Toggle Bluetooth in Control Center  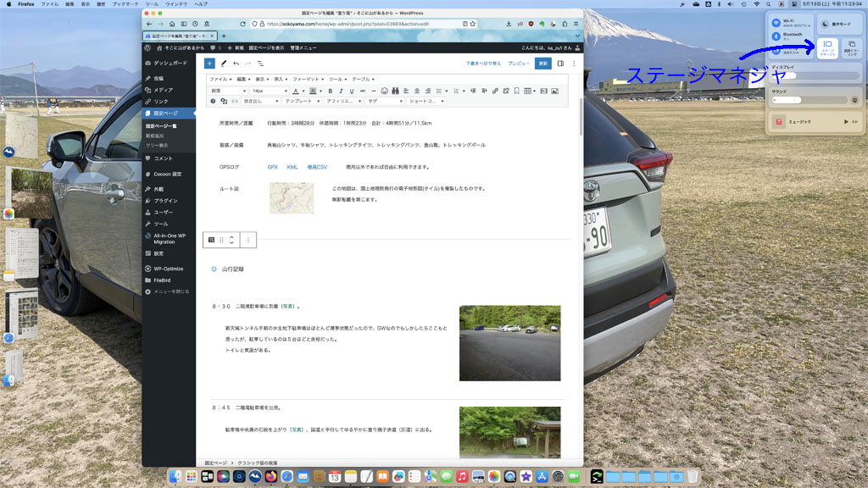(x=776, y=36)
